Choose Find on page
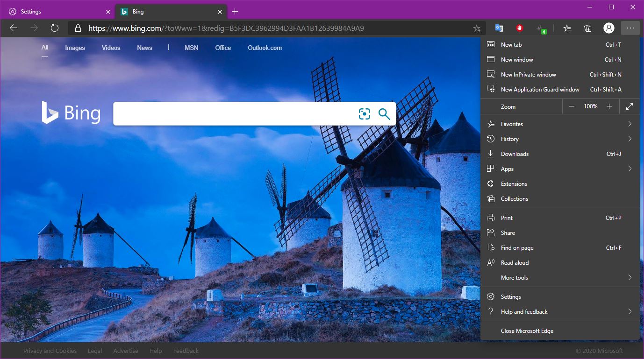Screen dimensions: 644x359 [x=560, y=248]
